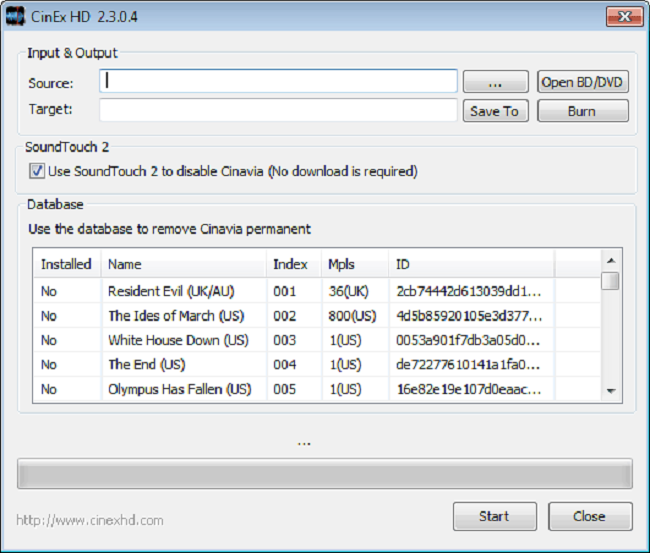
Task: Focus the Target input field
Action: tap(278, 110)
